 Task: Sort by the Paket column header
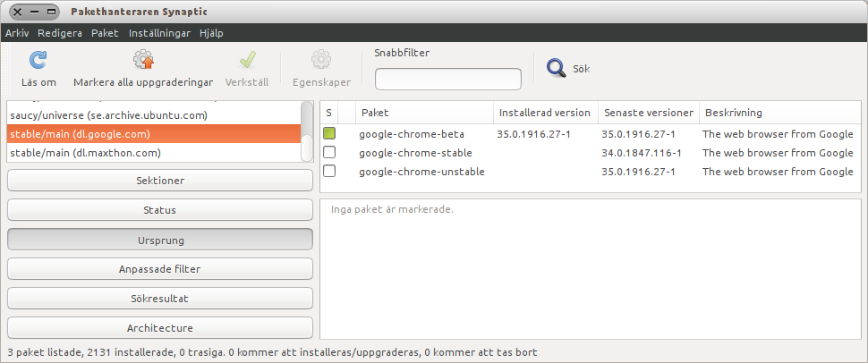pyautogui.click(x=424, y=113)
